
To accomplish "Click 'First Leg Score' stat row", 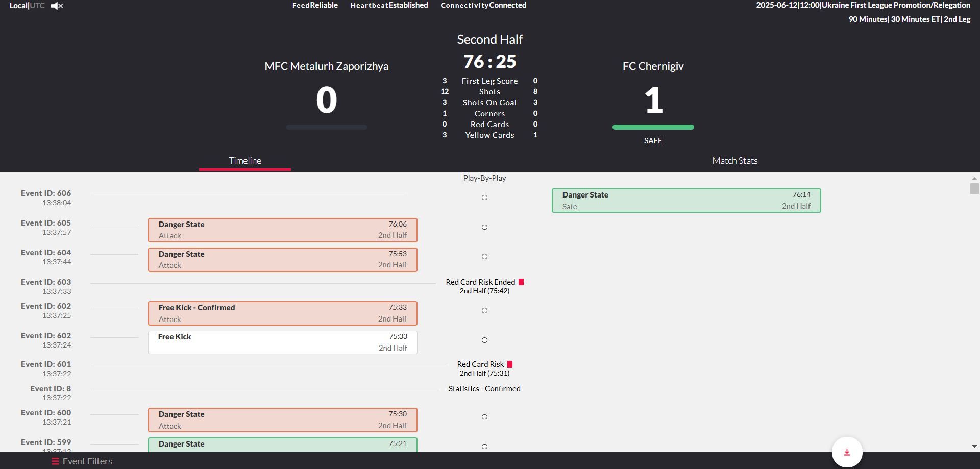I will pyautogui.click(x=489, y=81).
